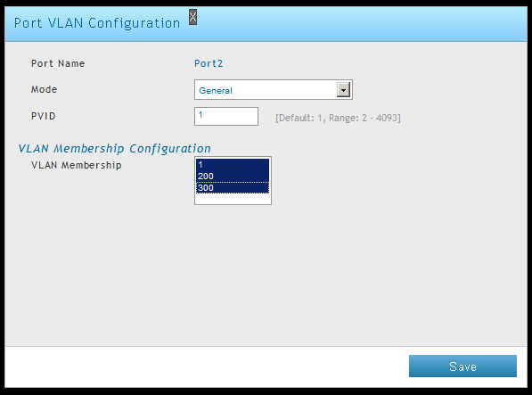Open the Mode dropdown arrow

(x=343, y=90)
